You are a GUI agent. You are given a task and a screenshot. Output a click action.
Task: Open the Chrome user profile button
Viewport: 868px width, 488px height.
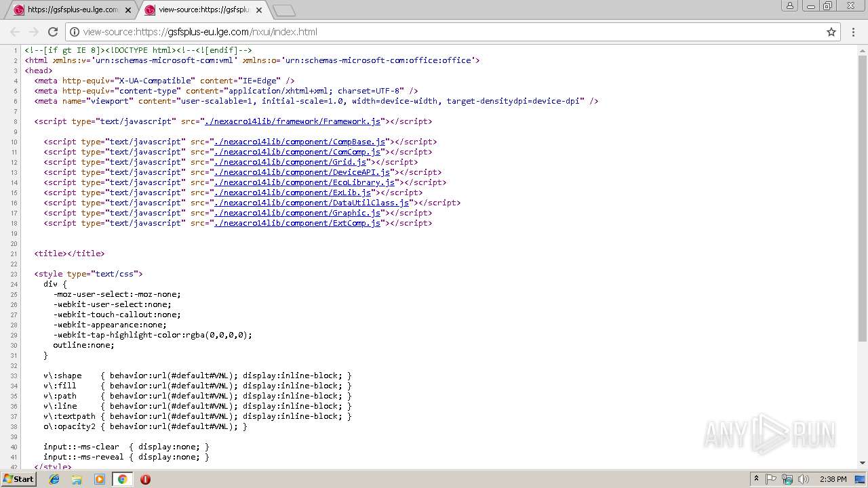point(790,5)
